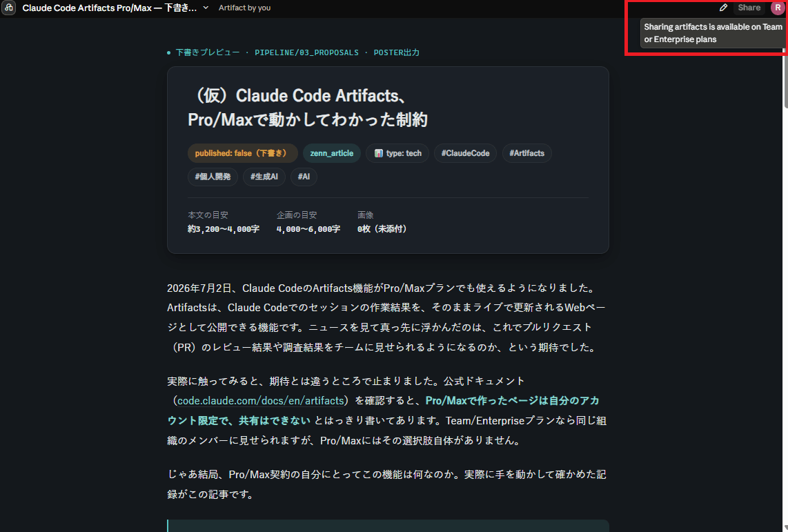The width and height of the screenshot is (788, 532).
Task: Click the 'Artifact by you' label
Action: click(245, 8)
